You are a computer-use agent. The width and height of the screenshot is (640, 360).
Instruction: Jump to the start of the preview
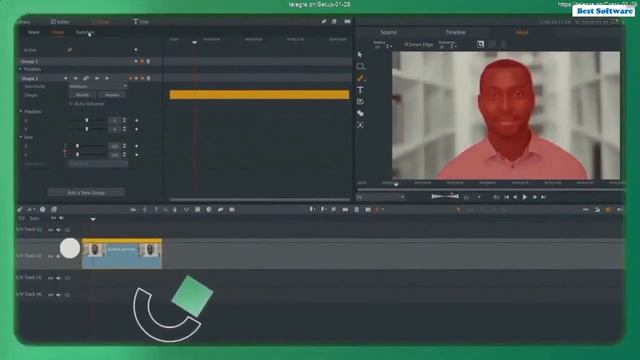pos(506,197)
